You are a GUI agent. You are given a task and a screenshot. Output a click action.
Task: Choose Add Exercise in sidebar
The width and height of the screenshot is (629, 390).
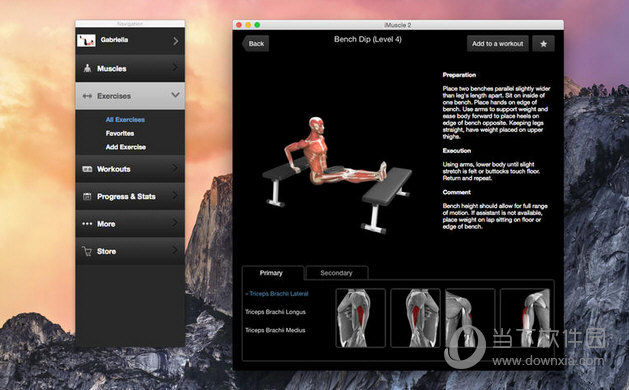point(126,147)
